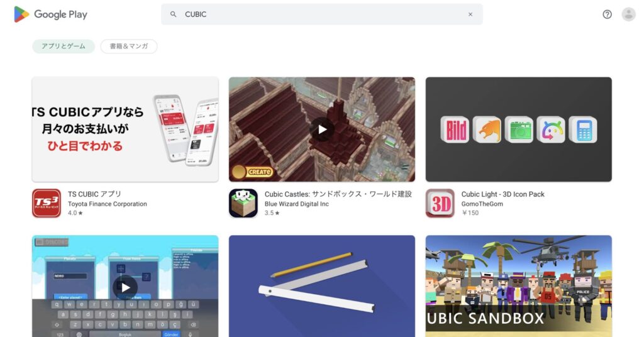Click the Cubic Castles block app icon
Image resolution: width=644 pixels, height=337 pixels.
coord(243,203)
